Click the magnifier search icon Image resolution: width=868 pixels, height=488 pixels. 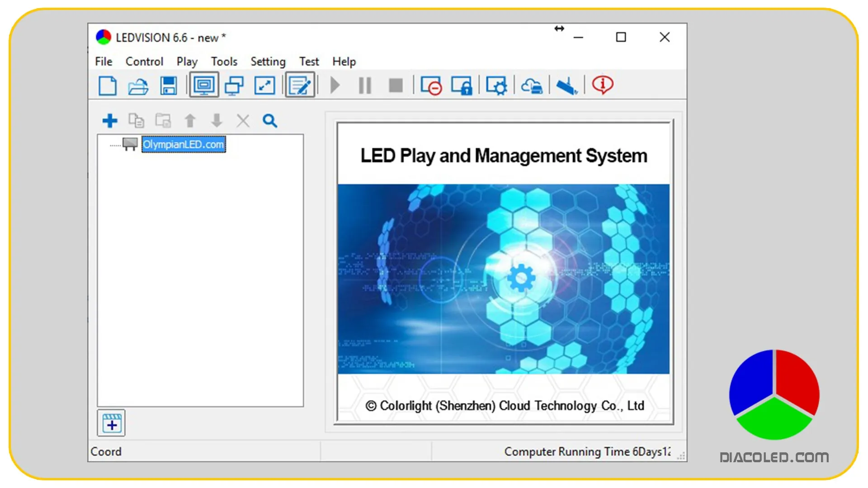pyautogui.click(x=270, y=121)
